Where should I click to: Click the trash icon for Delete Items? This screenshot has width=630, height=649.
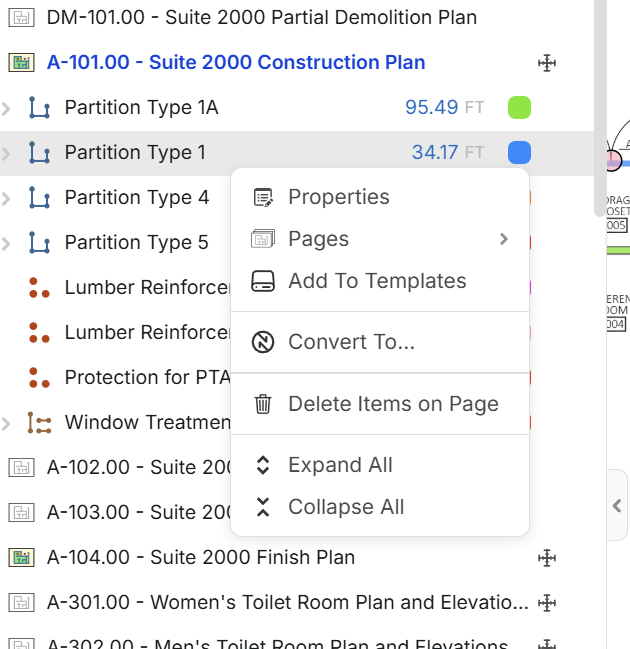263,404
